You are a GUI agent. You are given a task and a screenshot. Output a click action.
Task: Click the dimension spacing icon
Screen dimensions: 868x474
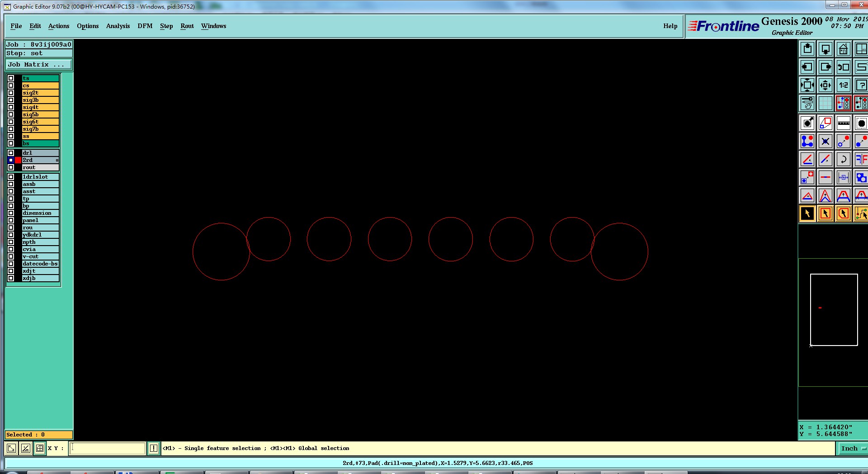[844, 177]
